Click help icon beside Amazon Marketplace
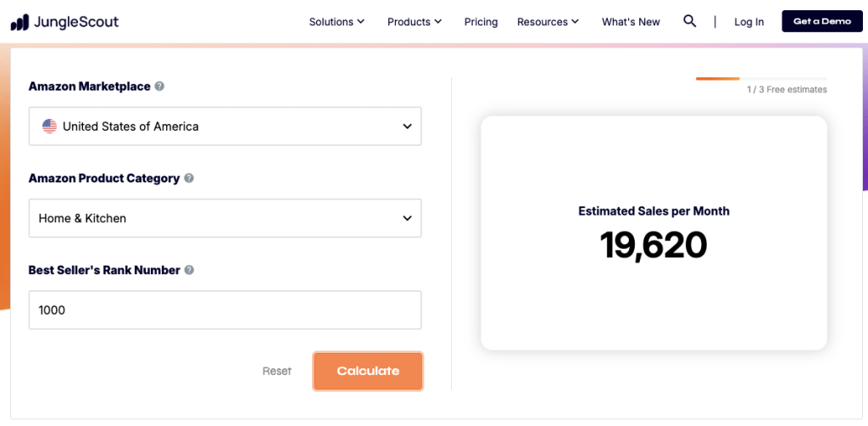Image resolution: width=868 pixels, height=426 pixels. click(159, 87)
